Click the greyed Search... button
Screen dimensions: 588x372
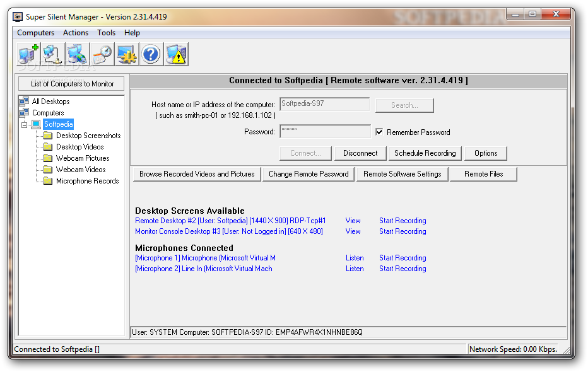tap(404, 105)
